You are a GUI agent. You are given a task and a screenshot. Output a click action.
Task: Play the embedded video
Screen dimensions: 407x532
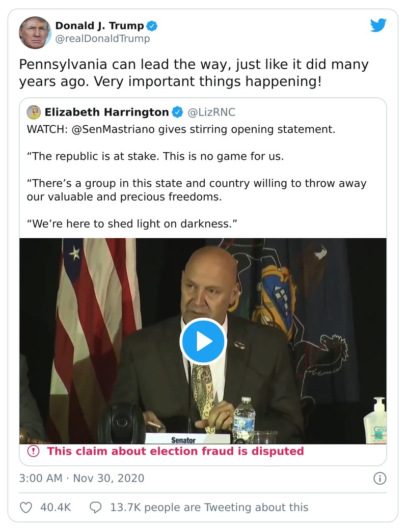point(203,342)
